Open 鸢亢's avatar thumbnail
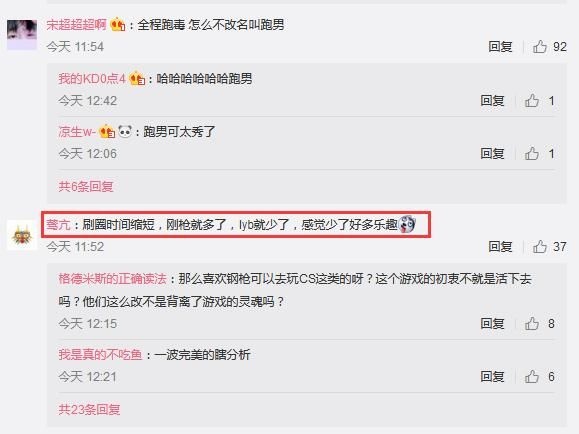579x434 pixels. pyautogui.click(x=22, y=235)
